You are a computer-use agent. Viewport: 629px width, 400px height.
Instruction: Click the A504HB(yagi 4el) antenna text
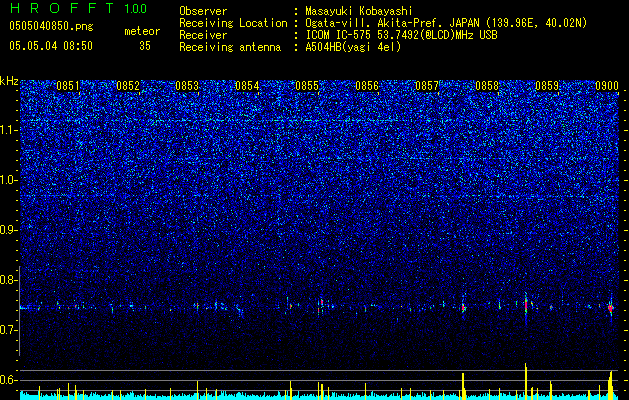click(353, 47)
